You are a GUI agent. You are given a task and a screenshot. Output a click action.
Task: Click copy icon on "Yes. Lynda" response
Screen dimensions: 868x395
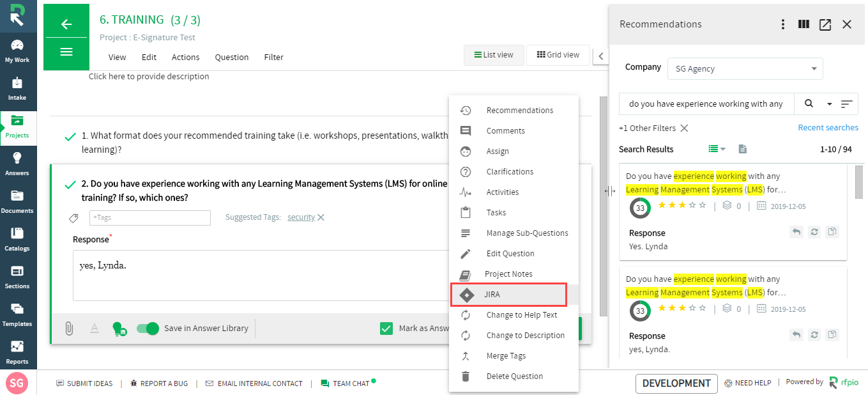tap(832, 232)
